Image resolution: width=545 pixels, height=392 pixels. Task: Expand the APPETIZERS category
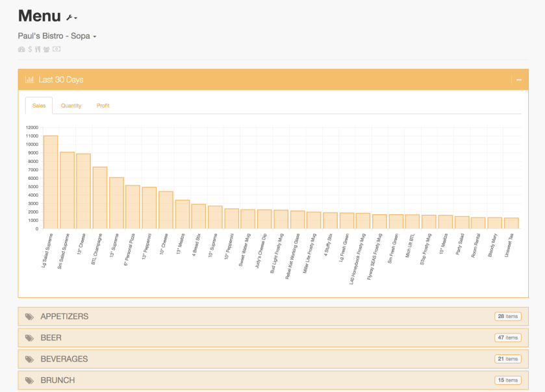tap(64, 317)
